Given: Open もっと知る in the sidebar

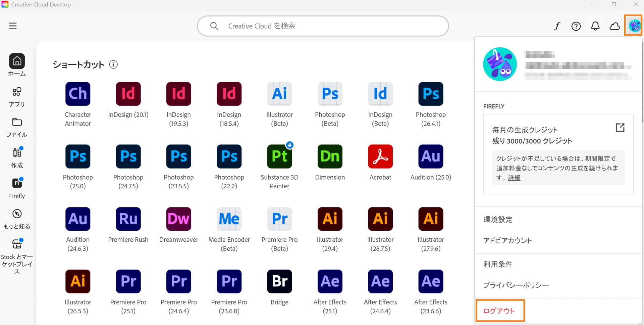Looking at the screenshot, I should (17, 219).
